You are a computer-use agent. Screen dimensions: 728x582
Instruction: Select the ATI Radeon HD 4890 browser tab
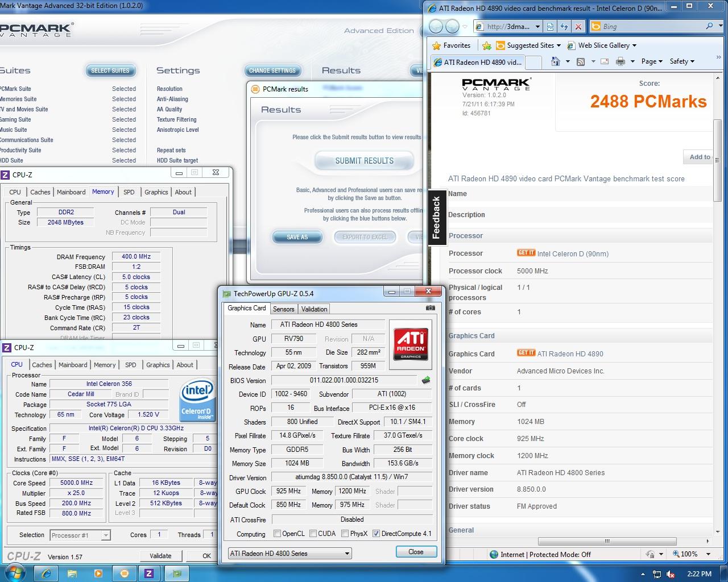[x=477, y=62]
